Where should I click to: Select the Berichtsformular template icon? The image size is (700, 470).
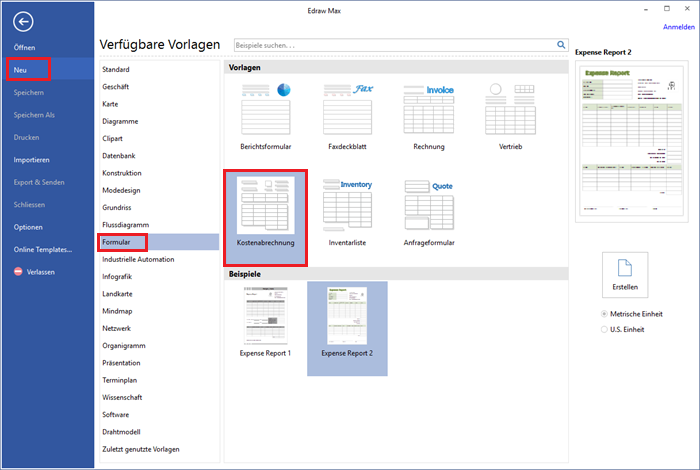point(267,108)
